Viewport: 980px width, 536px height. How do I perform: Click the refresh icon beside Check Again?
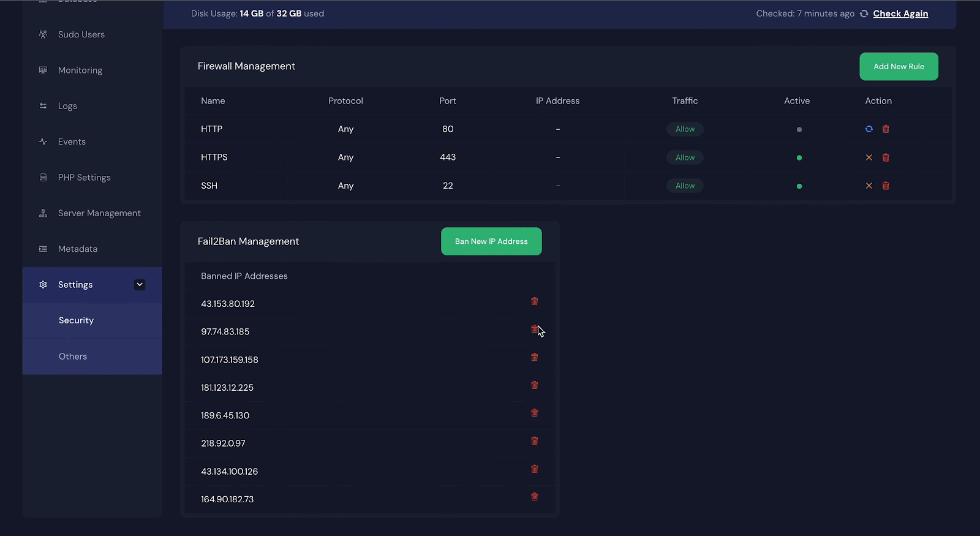pos(864,13)
